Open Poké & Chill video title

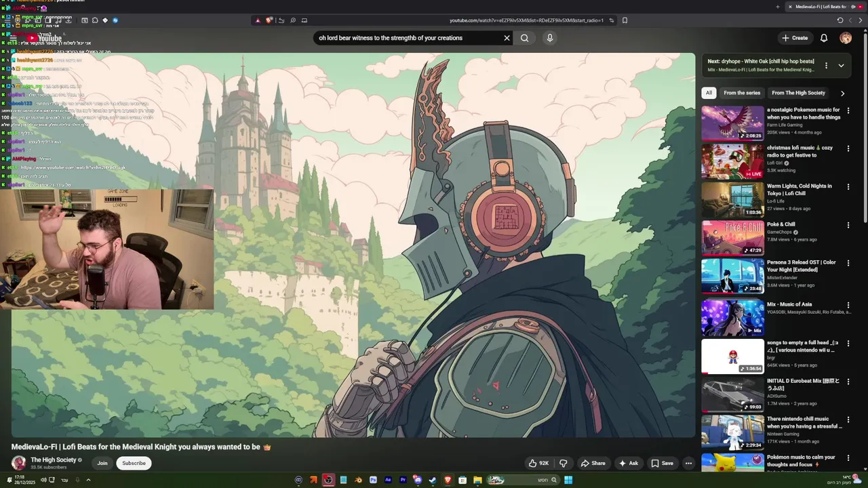pyautogui.click(x=781, y=224)
